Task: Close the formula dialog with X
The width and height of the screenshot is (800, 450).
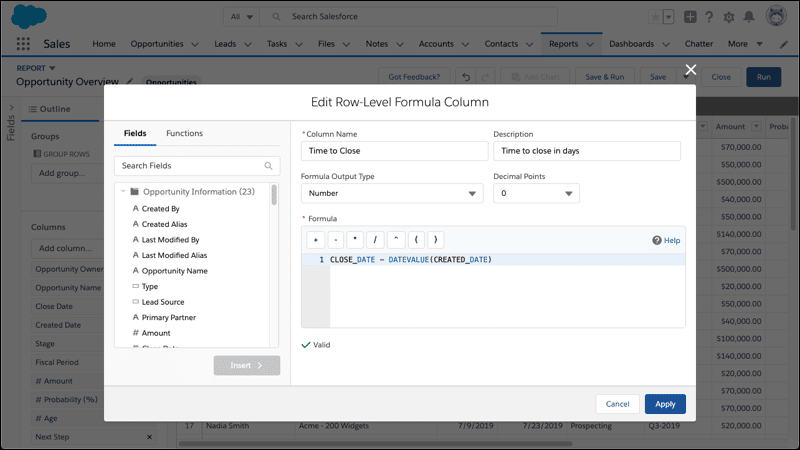Action: [691, 69]
